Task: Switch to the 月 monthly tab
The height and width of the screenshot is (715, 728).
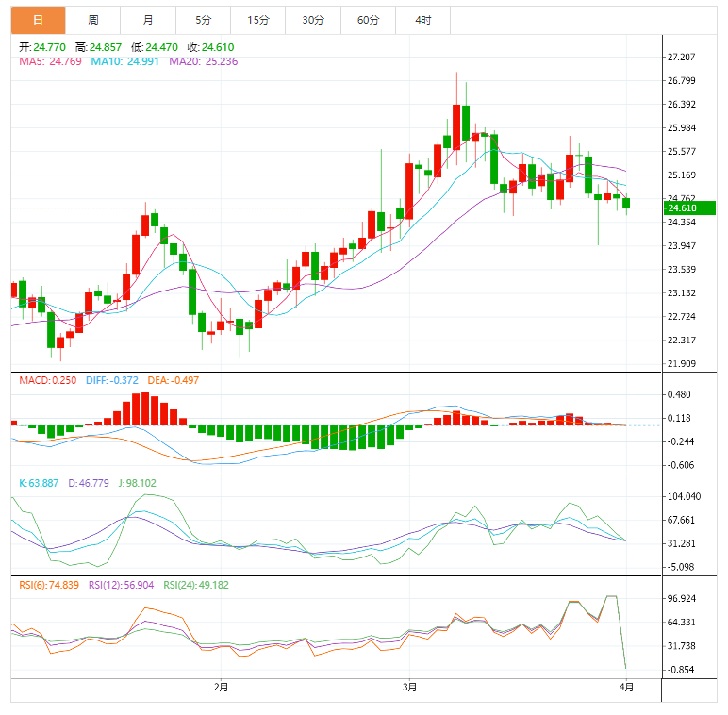Action: pyautogui.click(x=149, y=20)
